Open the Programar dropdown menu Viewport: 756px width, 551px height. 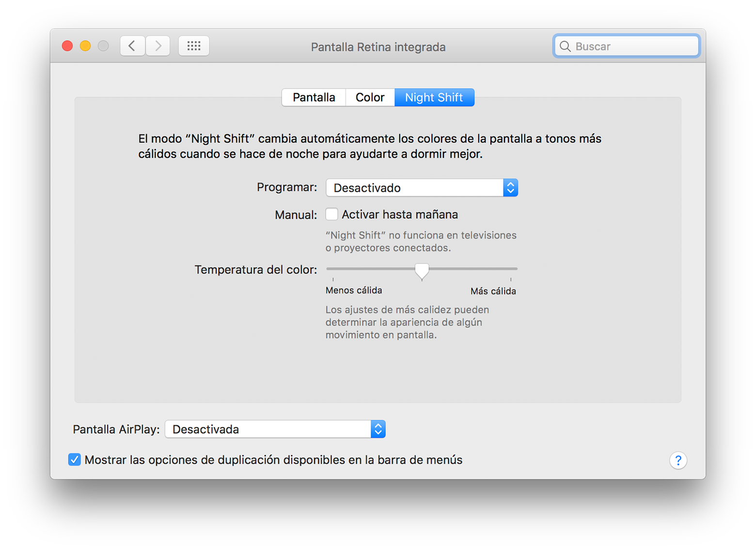point(422,188)
